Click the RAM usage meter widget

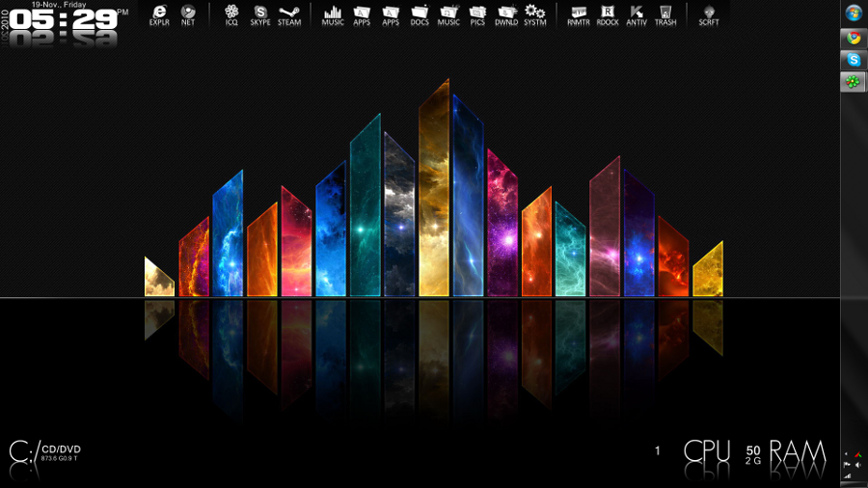click(798, 451)
